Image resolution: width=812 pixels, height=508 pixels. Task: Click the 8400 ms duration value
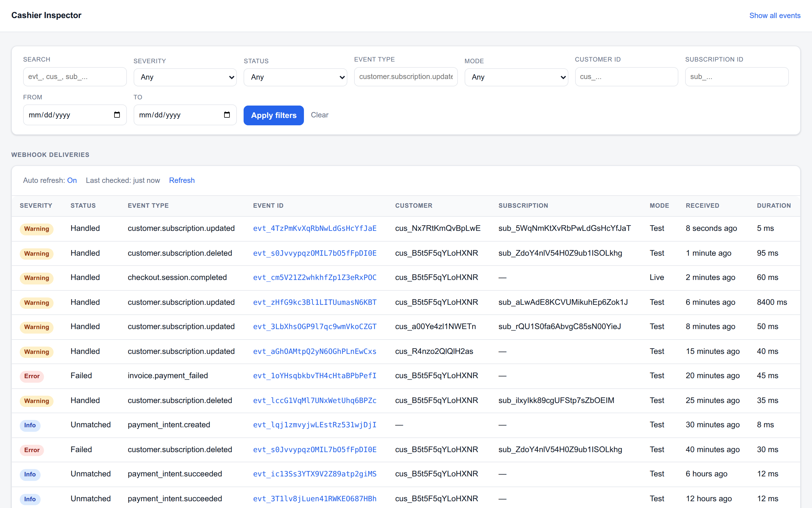[771, 302]
